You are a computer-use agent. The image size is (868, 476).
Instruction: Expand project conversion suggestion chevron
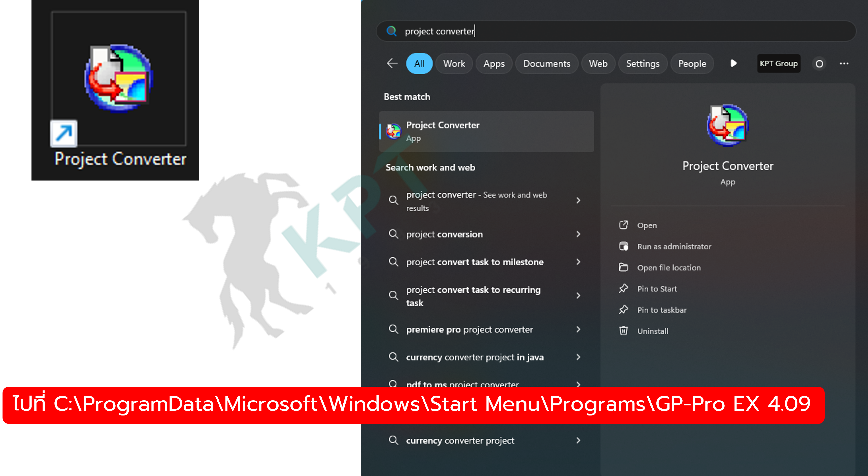(x=578, y=234)
